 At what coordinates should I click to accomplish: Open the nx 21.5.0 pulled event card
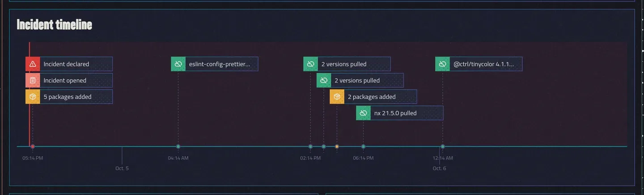(399, 113)
